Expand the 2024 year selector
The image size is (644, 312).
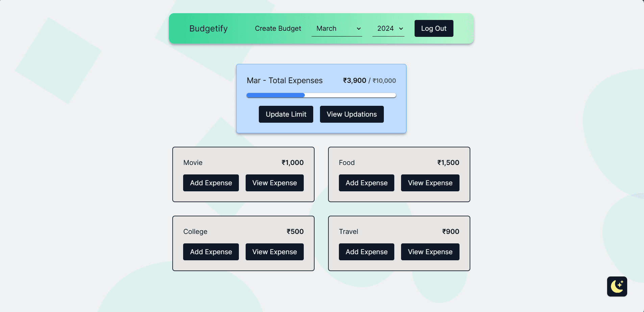[x=388, y=28]
